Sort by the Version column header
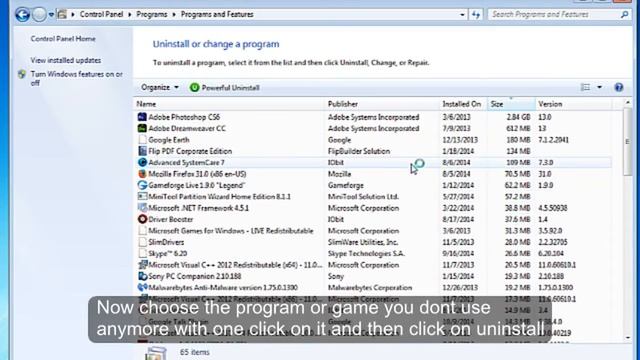 (x=573, y=104)
